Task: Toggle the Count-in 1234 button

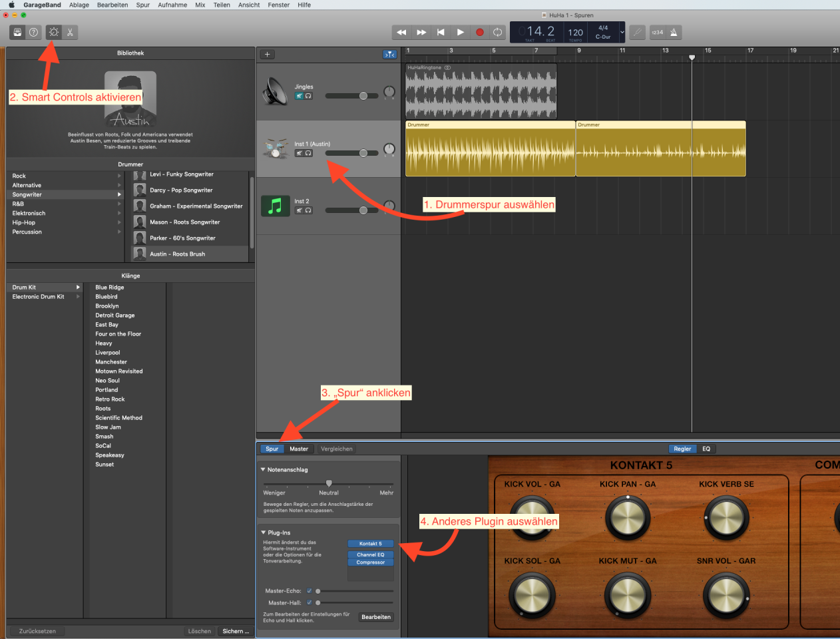Action: tap(657, 32)
